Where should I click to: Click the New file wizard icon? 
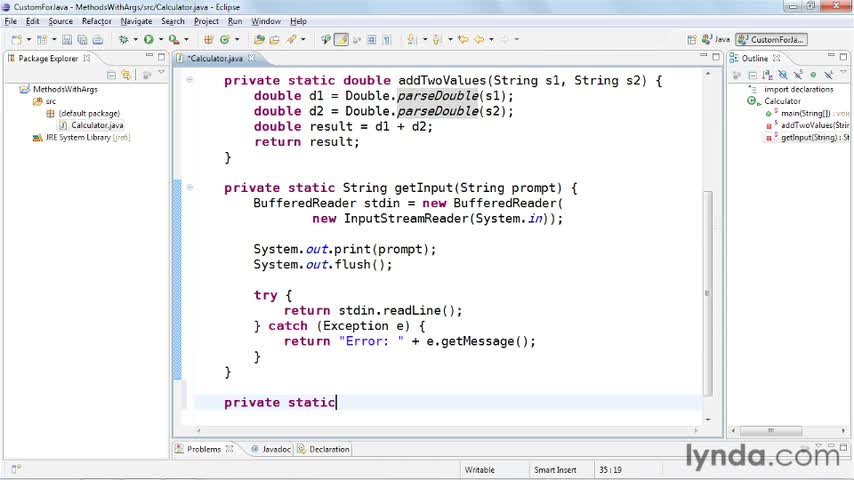point(17,40)
